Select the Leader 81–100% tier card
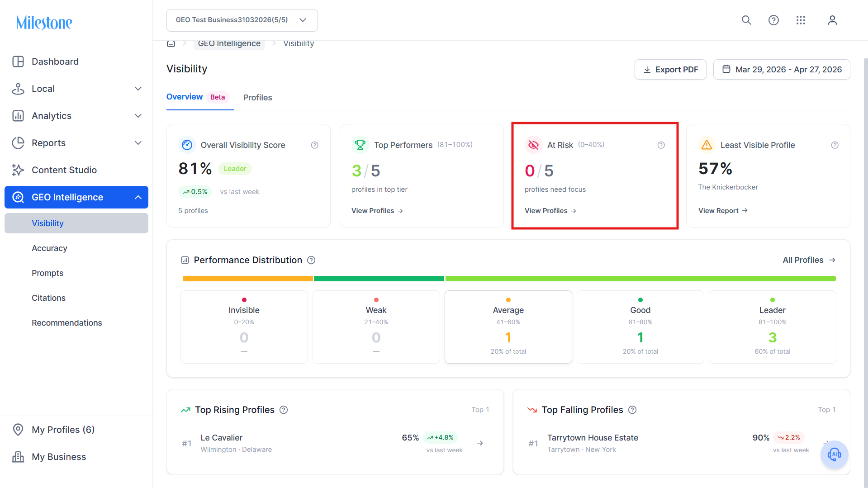Image resolution: width=868 pixels, height=488 pixels. pos(773,327)
